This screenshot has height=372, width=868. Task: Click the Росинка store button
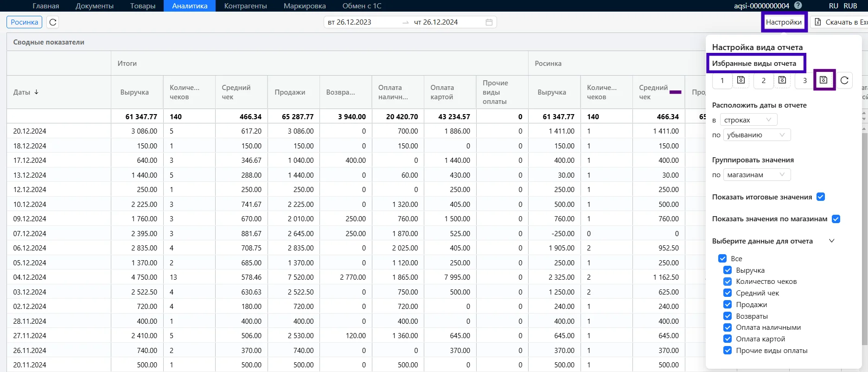[x=25, y=22]
